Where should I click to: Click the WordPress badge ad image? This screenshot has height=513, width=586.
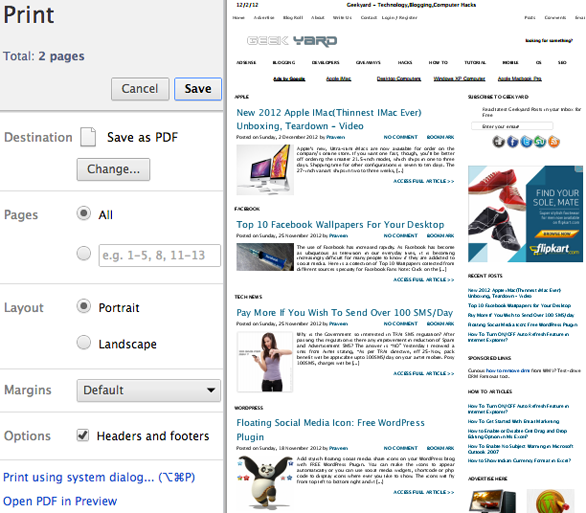pos(550,501)
